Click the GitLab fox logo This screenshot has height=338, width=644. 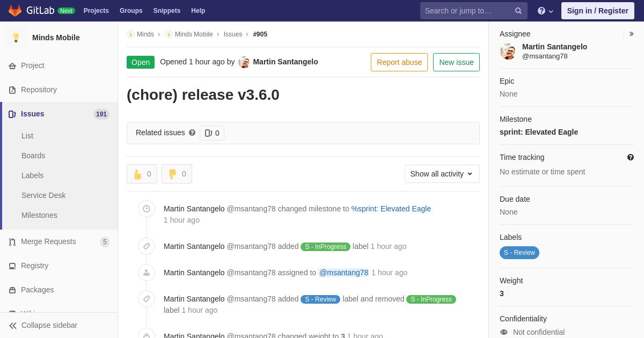(x=15, y=11)
